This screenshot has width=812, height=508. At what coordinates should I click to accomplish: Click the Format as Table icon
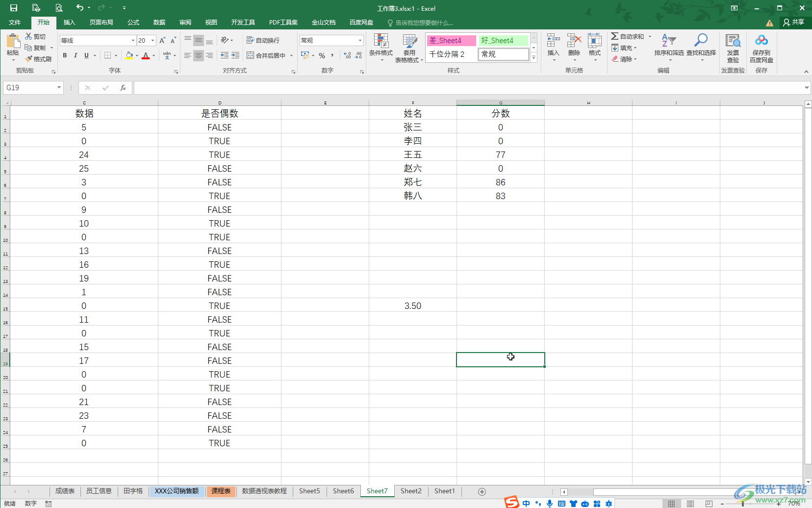[409, 41]
